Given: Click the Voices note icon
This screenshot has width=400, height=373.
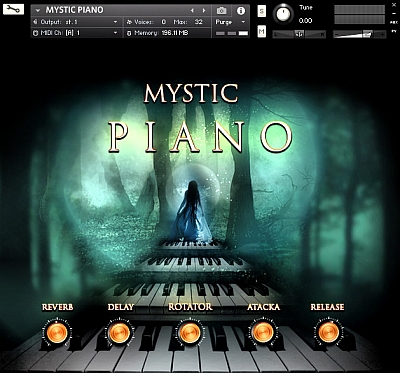Looking at the screenshot, I should click(129, 22).
